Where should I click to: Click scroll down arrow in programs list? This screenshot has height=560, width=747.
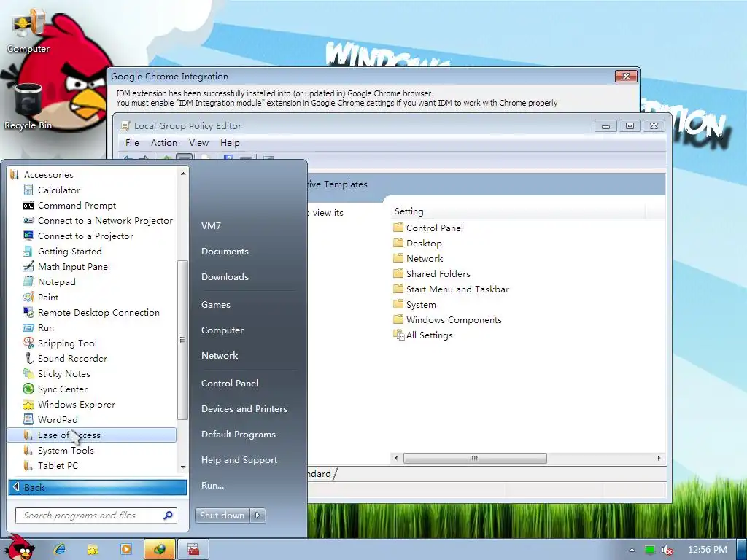pyautogui.click(x=183, y=467)
